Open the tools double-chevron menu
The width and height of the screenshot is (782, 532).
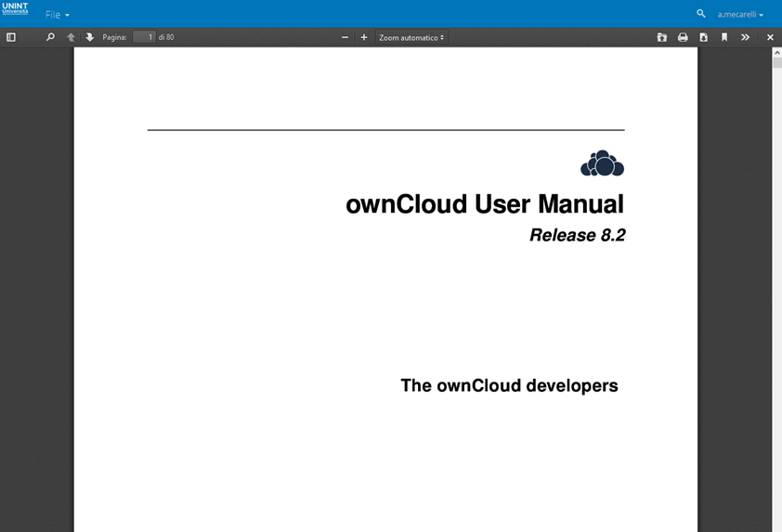point(745,37)
